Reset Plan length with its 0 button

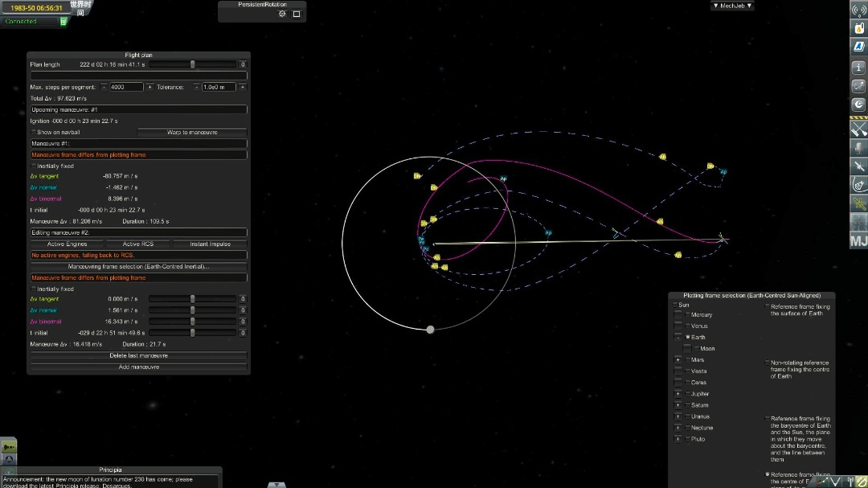tap(243, 65)
